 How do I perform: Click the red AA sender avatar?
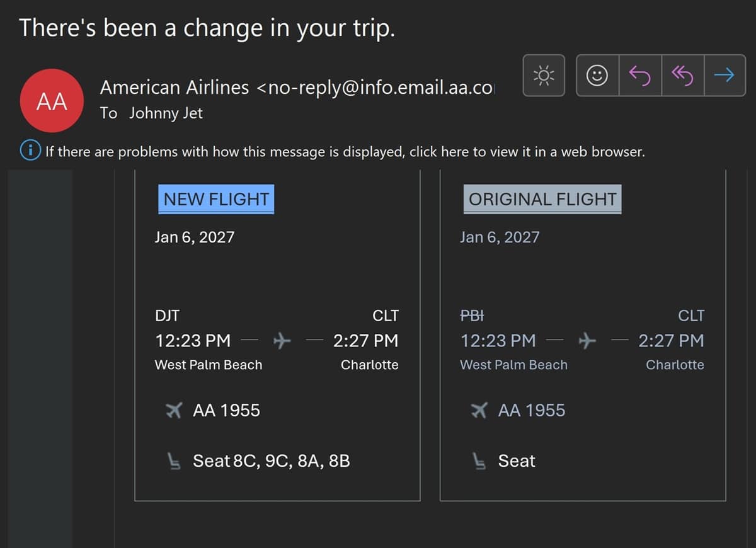[x=52, y=101]
